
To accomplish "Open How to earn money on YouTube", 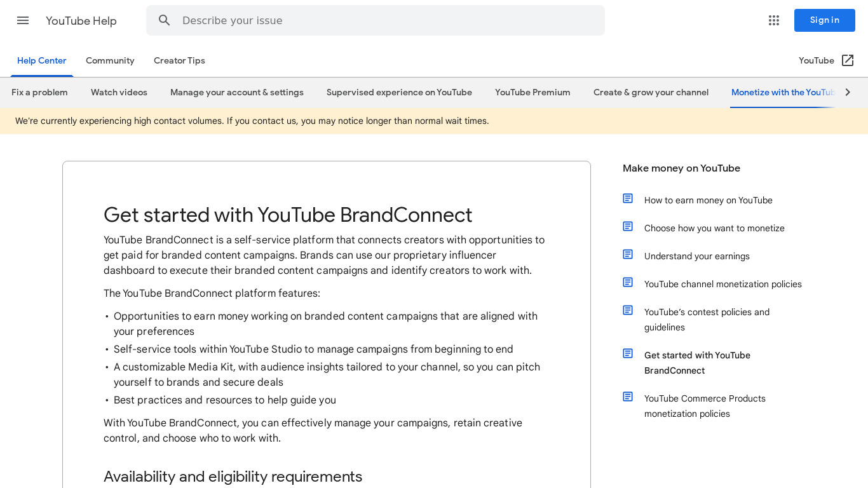I will pos(709,200).
